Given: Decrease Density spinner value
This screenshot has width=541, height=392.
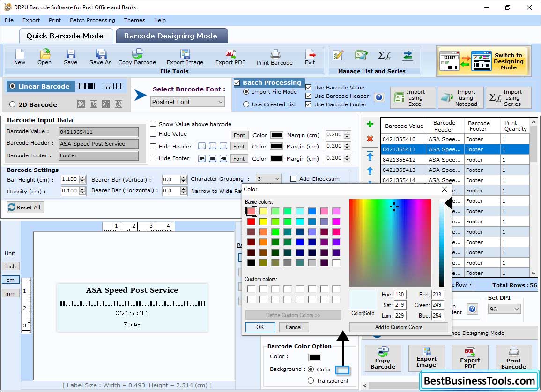Looking at the screenshot, I should (x=82, y=193).
